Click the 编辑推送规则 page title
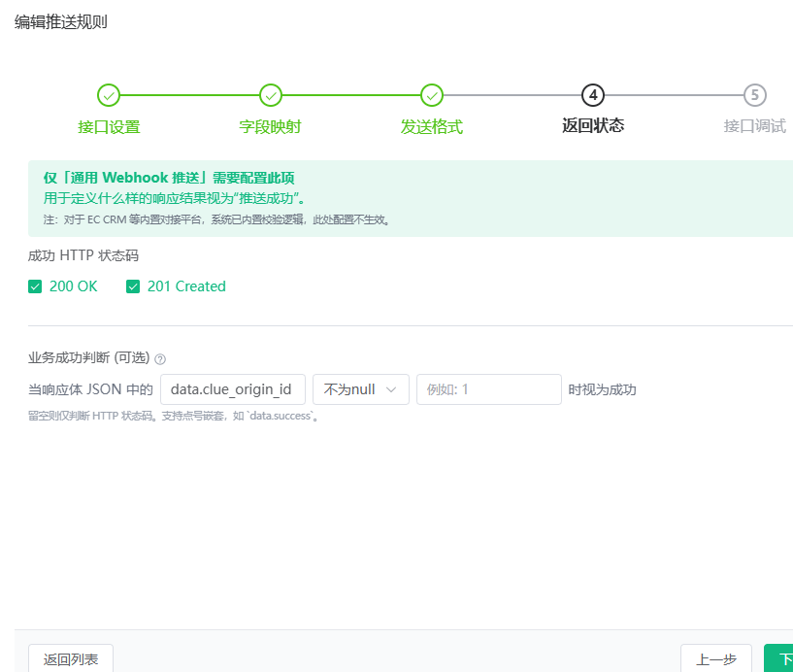 click(61, 22)
